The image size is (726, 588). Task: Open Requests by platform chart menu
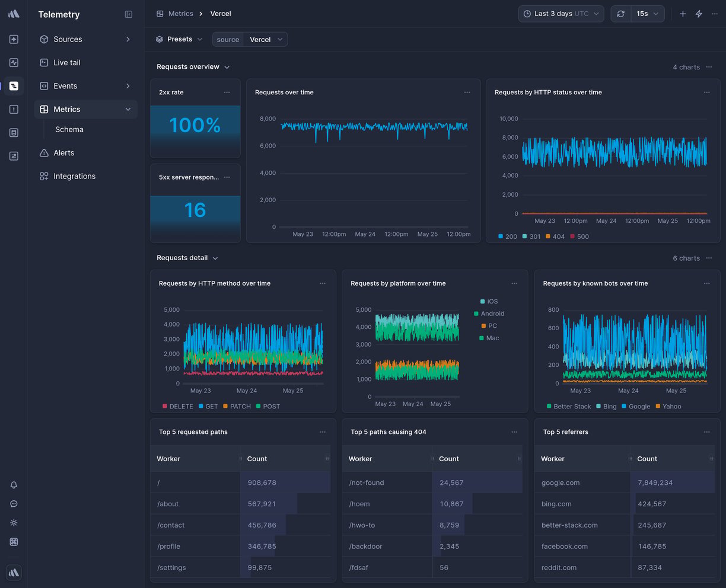click(x=514, y=283)
